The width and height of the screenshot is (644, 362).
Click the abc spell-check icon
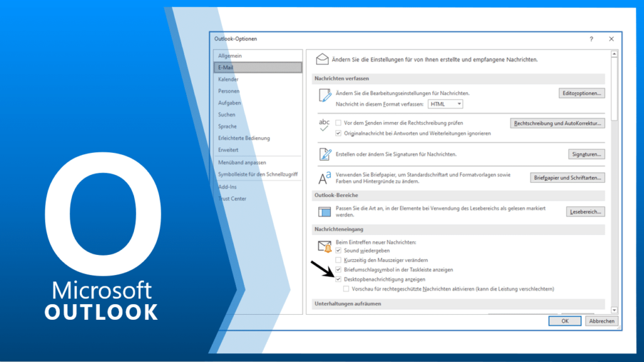pyautogui.click(x=324, y=125)
